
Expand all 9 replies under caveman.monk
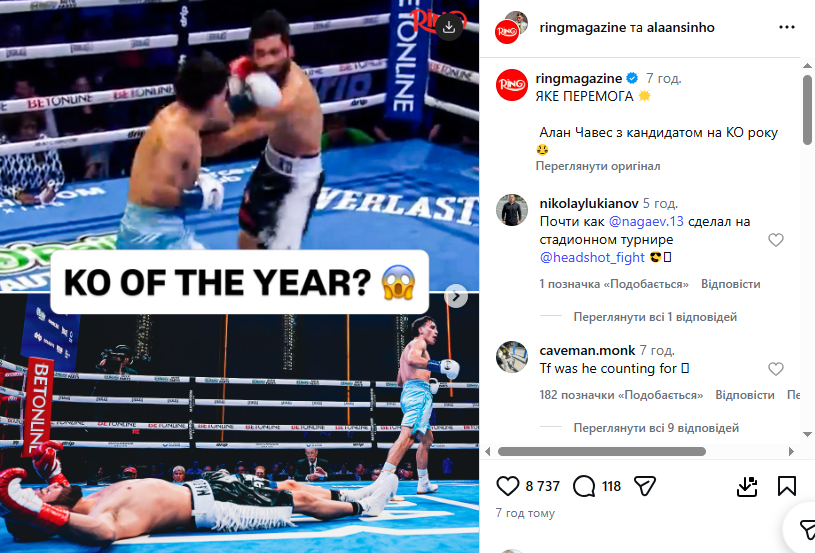pos(656,428)
